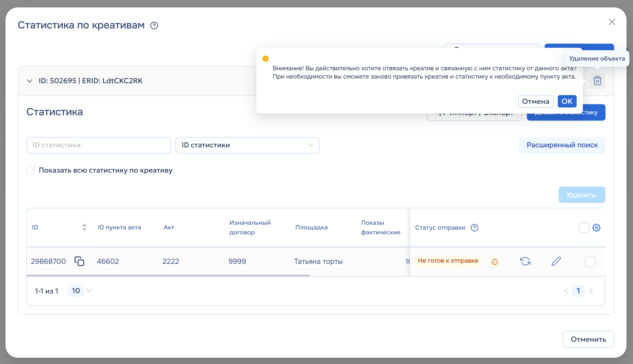Click the Показы фактические column header

(x=380, y=227)
